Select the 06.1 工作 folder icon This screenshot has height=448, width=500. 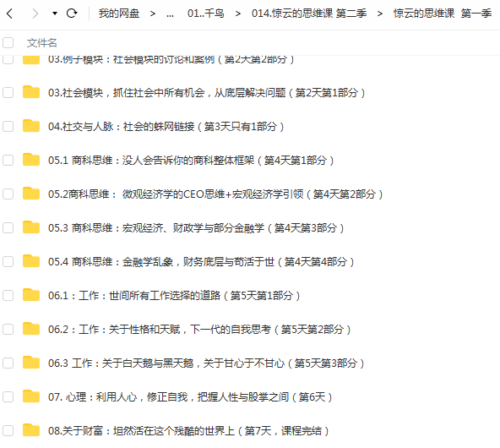point(31,295)
